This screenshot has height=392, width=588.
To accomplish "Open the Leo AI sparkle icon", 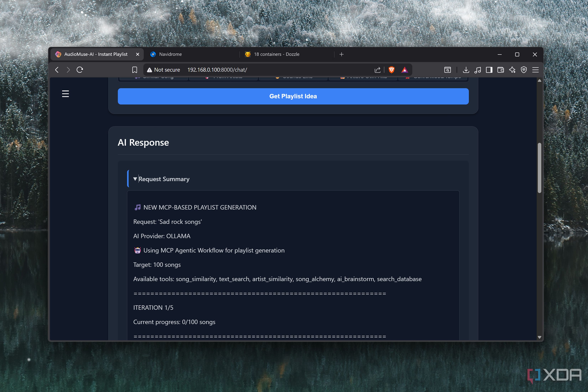I will point(512,70).
